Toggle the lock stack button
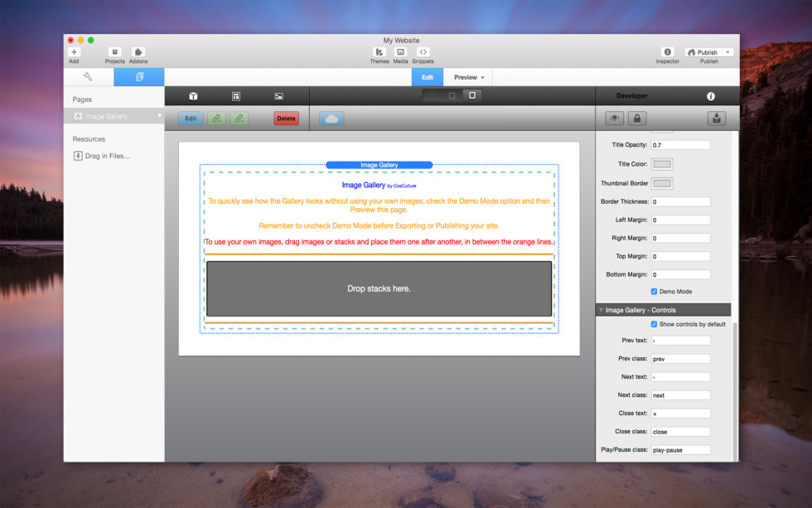This screenshot has width=812, height=508. click(x=637, y=119)
